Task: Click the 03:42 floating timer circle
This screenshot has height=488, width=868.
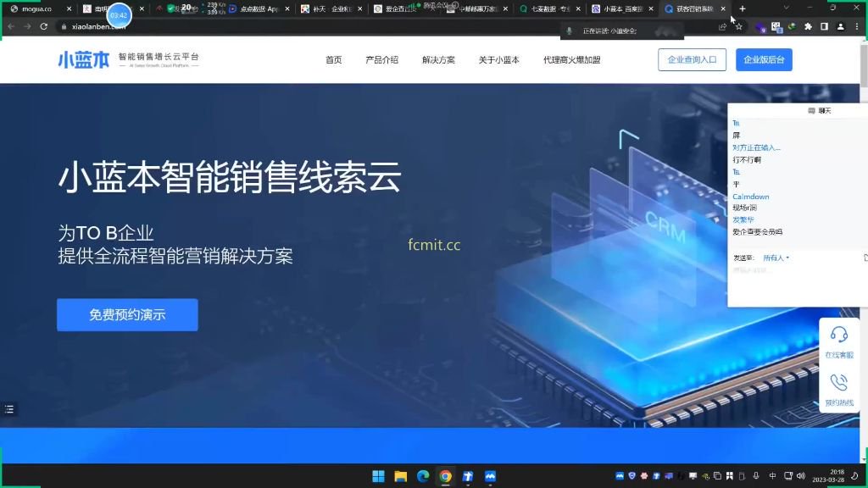Action: click(x=119, y=15)
